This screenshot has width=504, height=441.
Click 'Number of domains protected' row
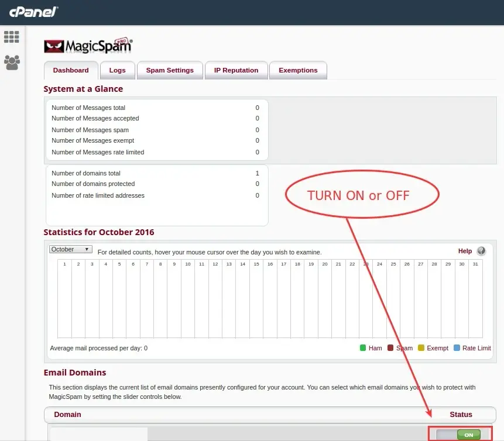(x=156, y=184)
